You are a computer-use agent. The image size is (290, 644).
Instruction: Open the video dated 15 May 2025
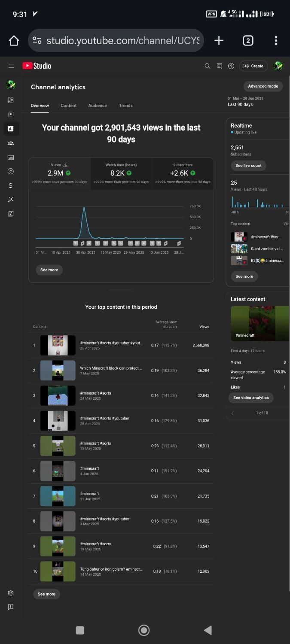[95, 443]
